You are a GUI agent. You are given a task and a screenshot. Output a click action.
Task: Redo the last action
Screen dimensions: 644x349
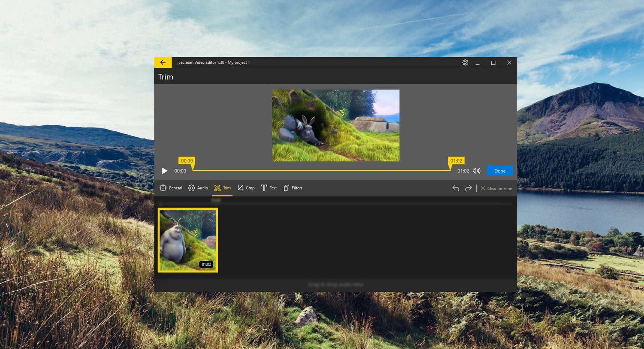468,188
